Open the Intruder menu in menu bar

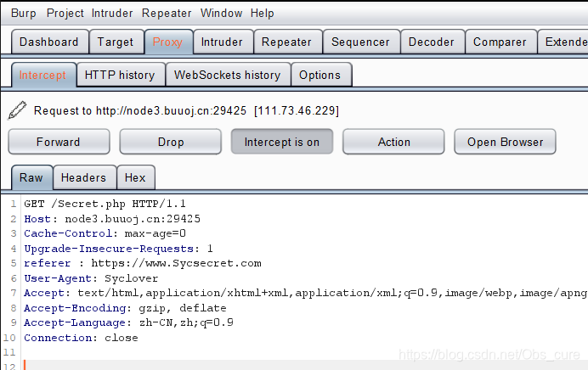(x=112, y=13)
